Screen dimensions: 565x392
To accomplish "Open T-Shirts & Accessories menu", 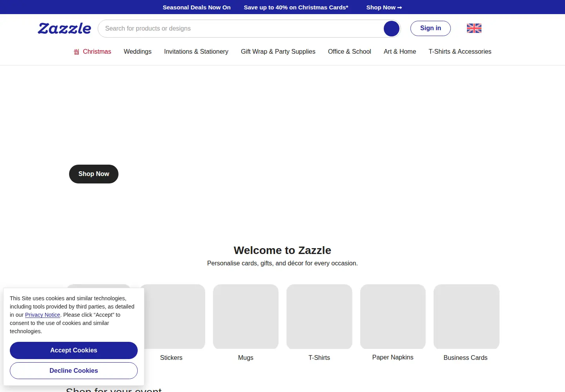I will click(x=460, y=52).
